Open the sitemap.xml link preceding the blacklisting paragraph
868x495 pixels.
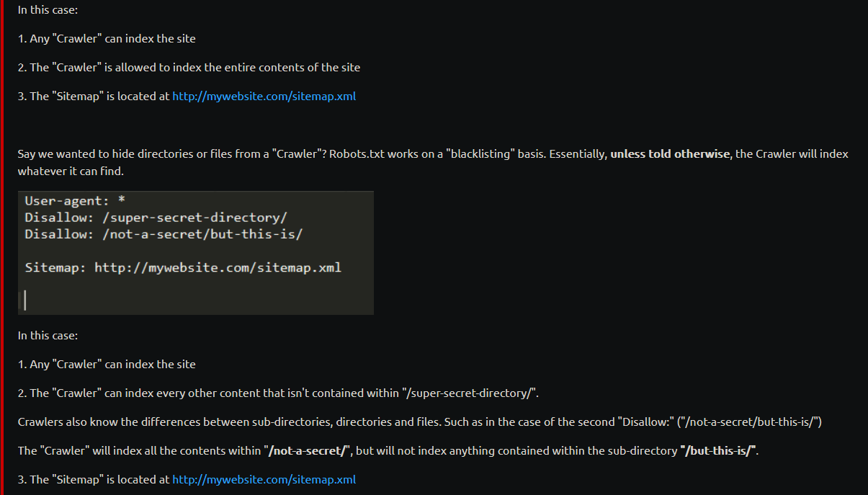[x=264, y=96]
